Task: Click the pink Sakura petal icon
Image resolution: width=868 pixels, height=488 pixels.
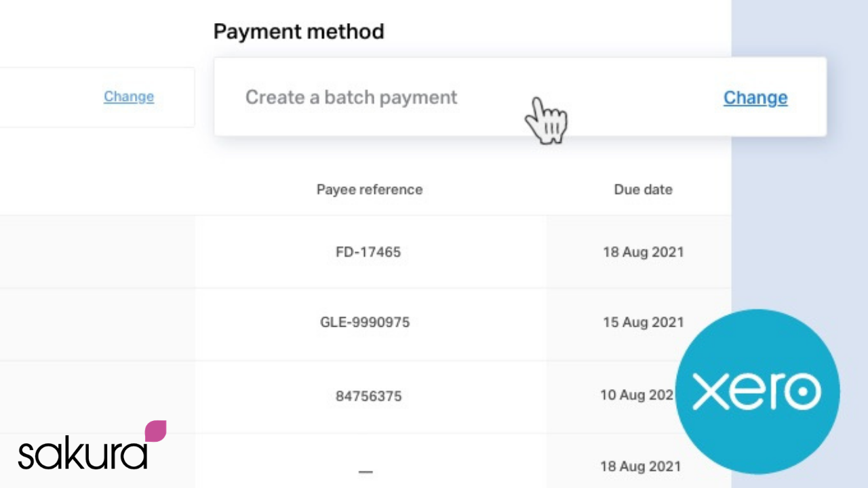Action: coord(155,431)
